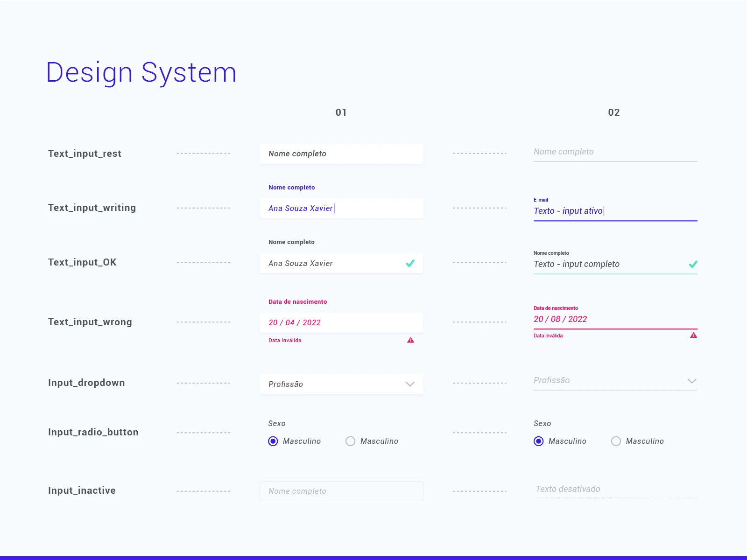Click the small E-mail field label
The image size is (747, 560).
point(541,200)
